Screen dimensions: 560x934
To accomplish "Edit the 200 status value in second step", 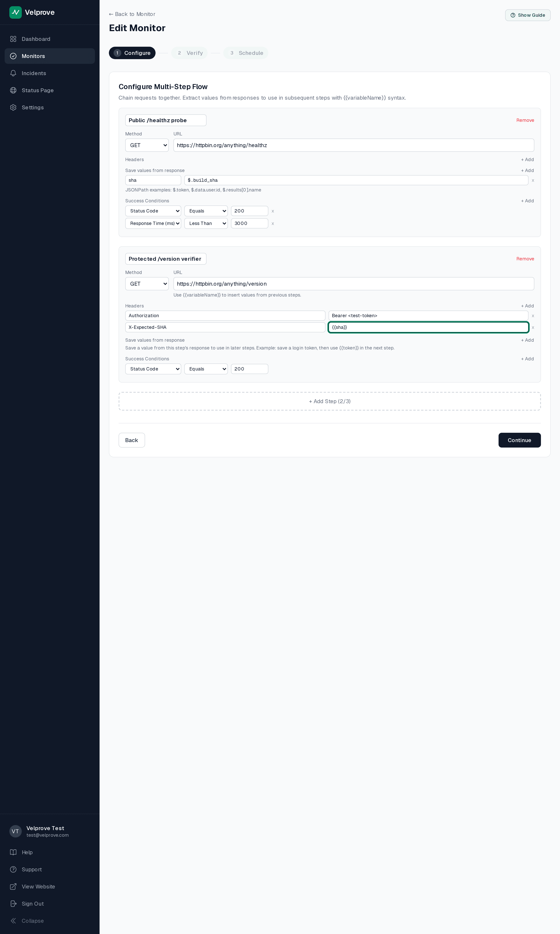I will click(x=249, y=369).
